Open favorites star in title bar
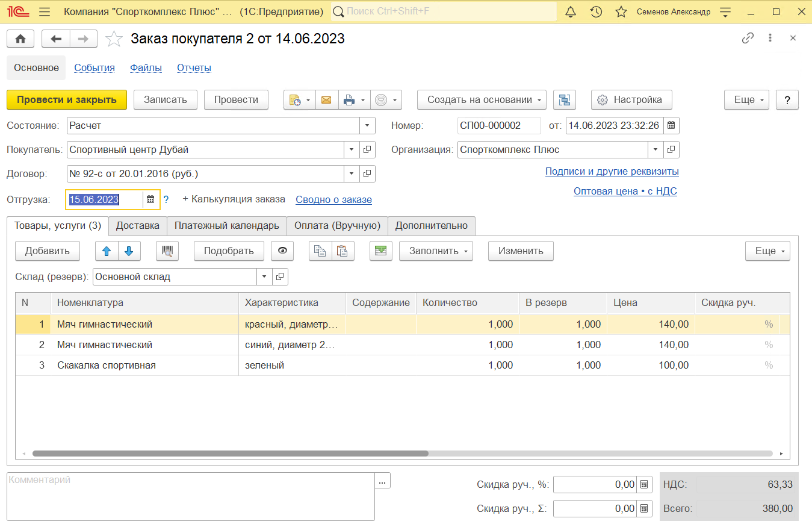This screenshot has height=530, width=812. coord(622,11)
